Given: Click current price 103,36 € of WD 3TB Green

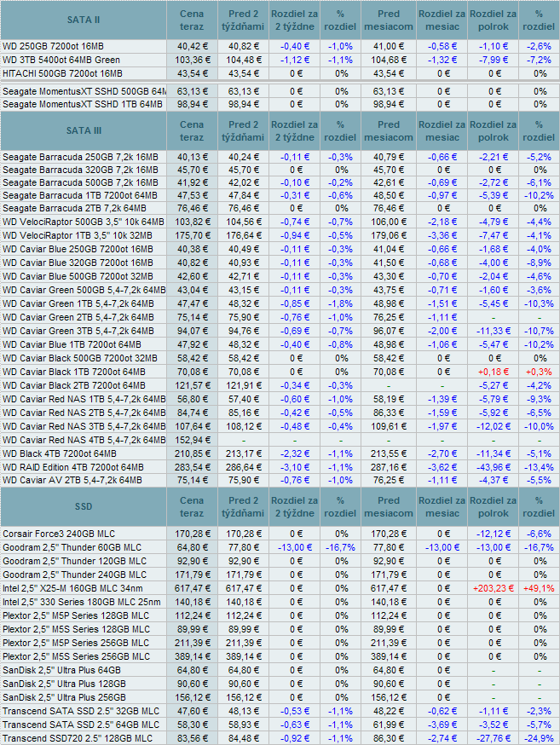Looking at the screenshot, I should point(192,60).
